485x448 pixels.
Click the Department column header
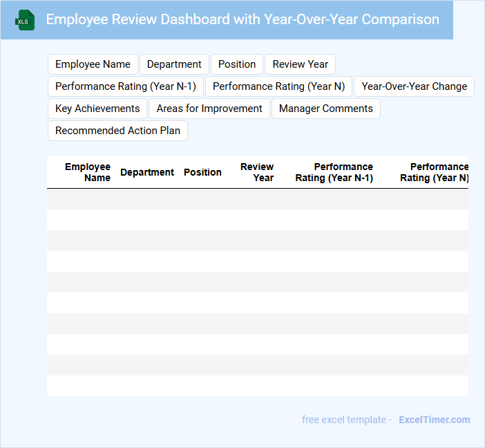[147, 172]
